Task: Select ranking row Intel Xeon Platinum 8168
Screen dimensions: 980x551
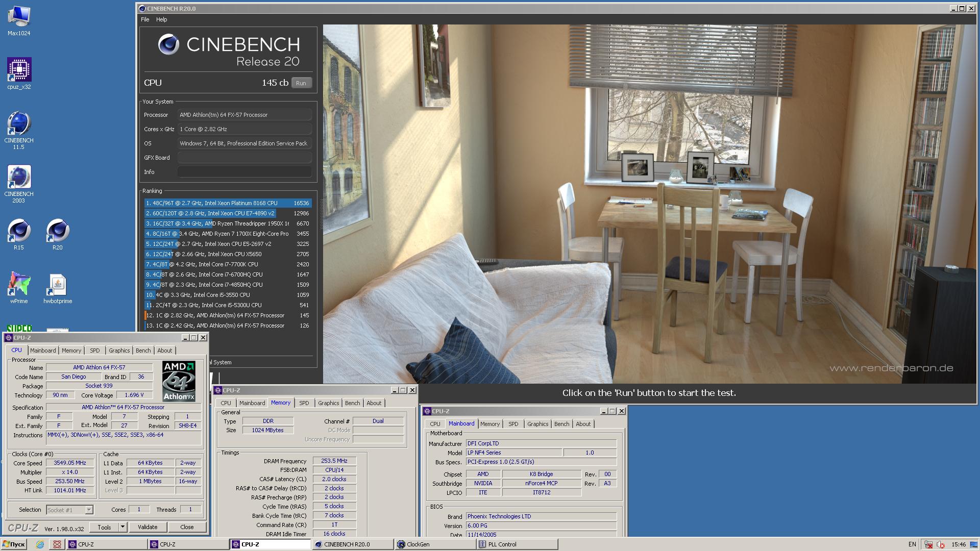Action: (228, 203)
